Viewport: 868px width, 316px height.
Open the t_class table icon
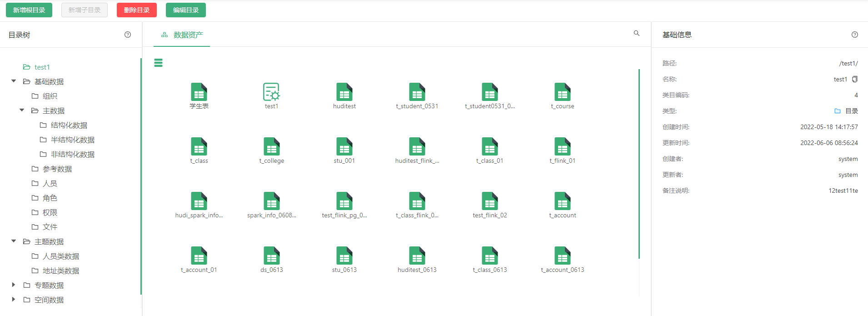pyautogui.click(x=199, y=146)
